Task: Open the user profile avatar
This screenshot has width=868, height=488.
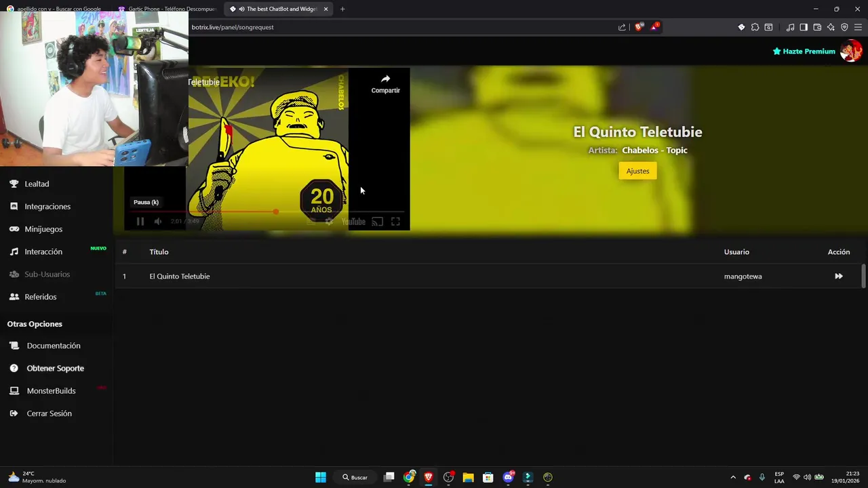Action: tap(851, 51)
